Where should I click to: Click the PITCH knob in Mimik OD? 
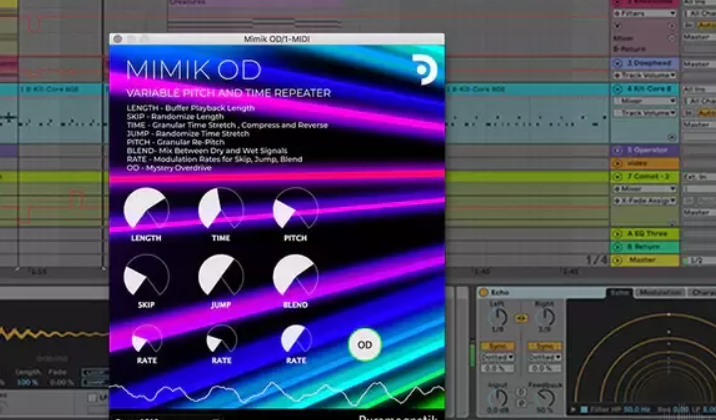pos(295,208)
